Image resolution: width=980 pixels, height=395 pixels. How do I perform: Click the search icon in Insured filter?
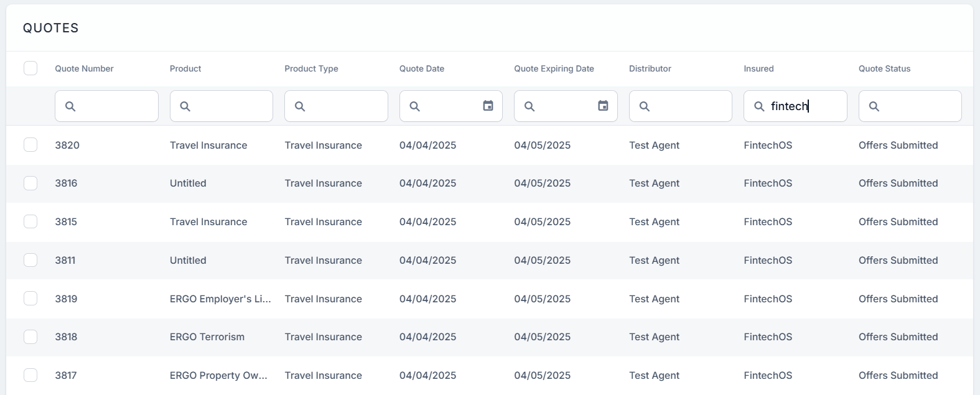pos(759,106)
